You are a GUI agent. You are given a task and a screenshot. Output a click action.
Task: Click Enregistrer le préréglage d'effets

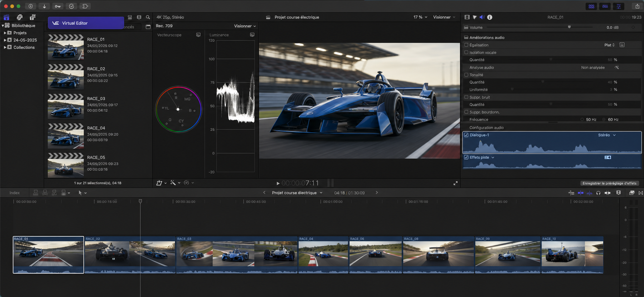coord(609,183)
